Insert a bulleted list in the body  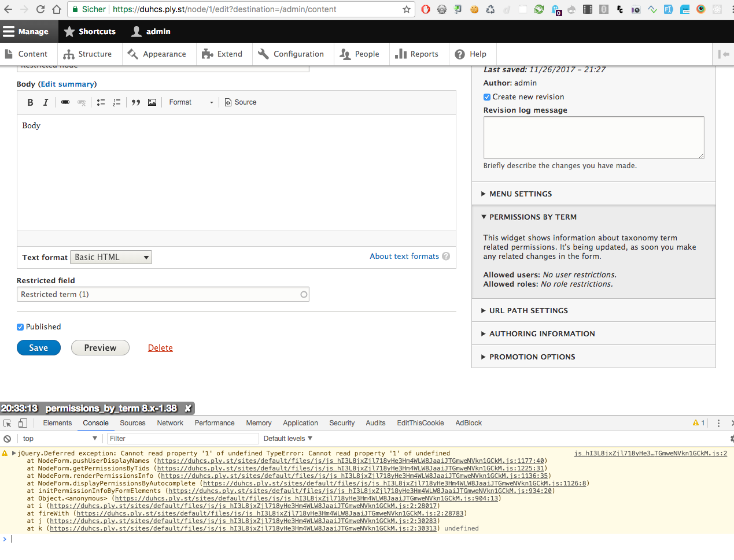[x=101, y=102]
